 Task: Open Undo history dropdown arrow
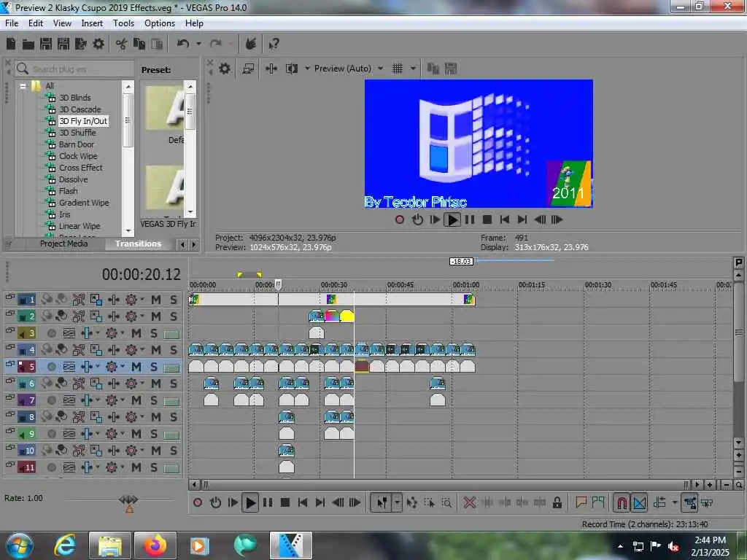coord(198,44)
